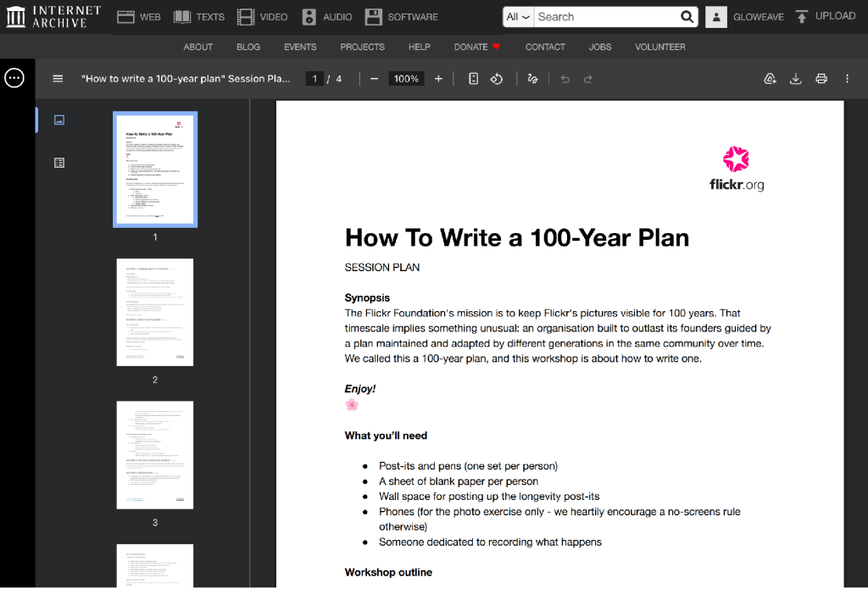This screenshot has width=868, height=589.
Task: Zoom out with the minus button
Action: coord(374,79)
